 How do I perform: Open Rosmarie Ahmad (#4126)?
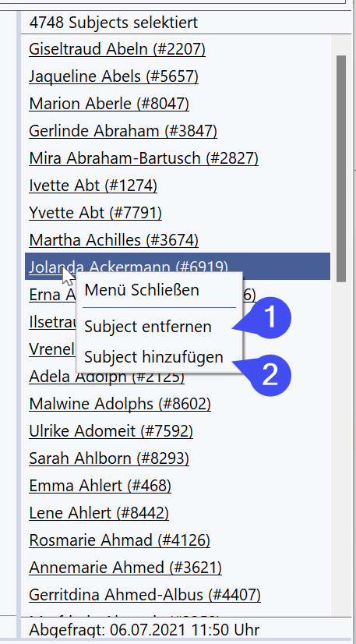pyautogui.click(x=119, y=540)
